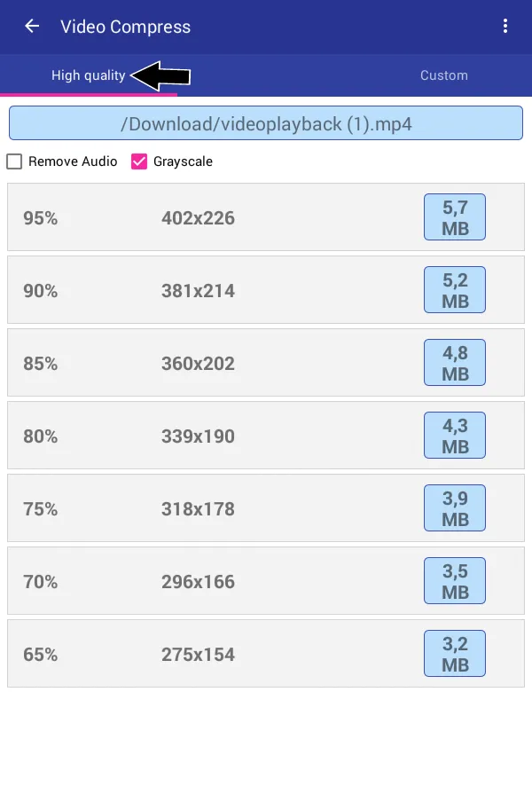Uncheck the Grayscale checkbox
This screenshot has height=794, width=532.
pyautogui.click(x=139, y=161)
